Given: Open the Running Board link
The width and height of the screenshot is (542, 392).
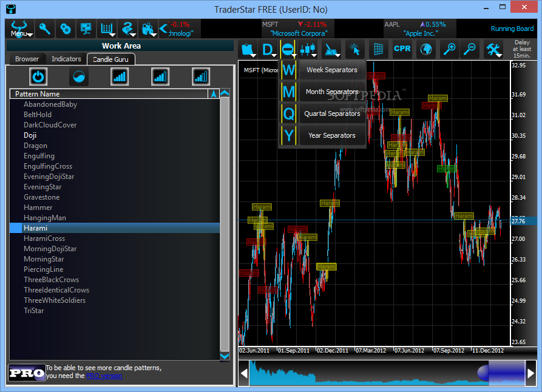Looking at the screenshot, I should click(512, 29).
